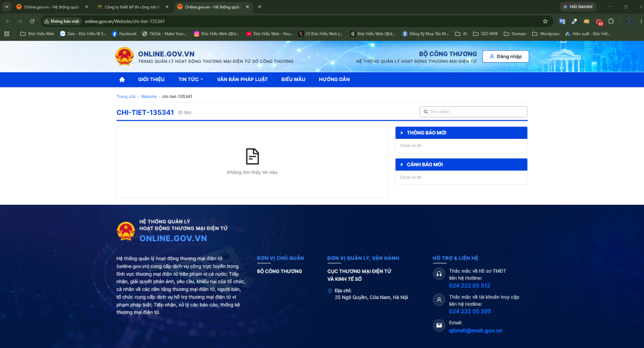644x348 pixels.
Task: Bookmark this page with star icon
Action: point(545,21)
